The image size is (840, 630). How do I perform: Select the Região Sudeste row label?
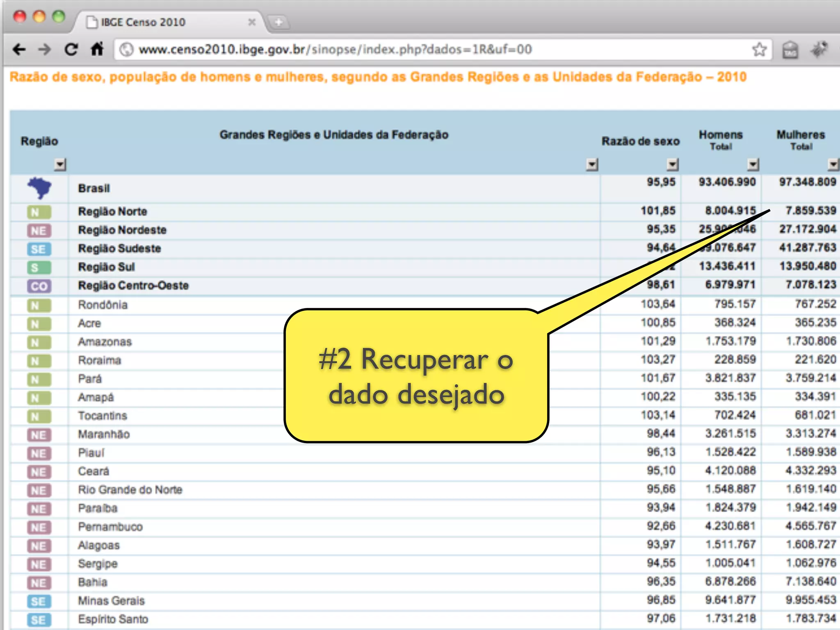pyautogui.click(x=119, y=249)
